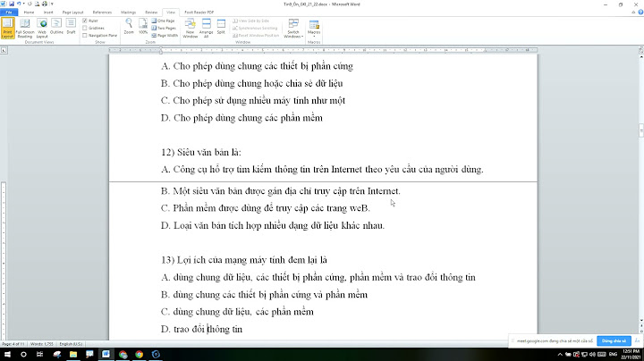Click the volume icon in system tray
The image size is (644, 361).
pyautogui.click(x=592, y=354)
